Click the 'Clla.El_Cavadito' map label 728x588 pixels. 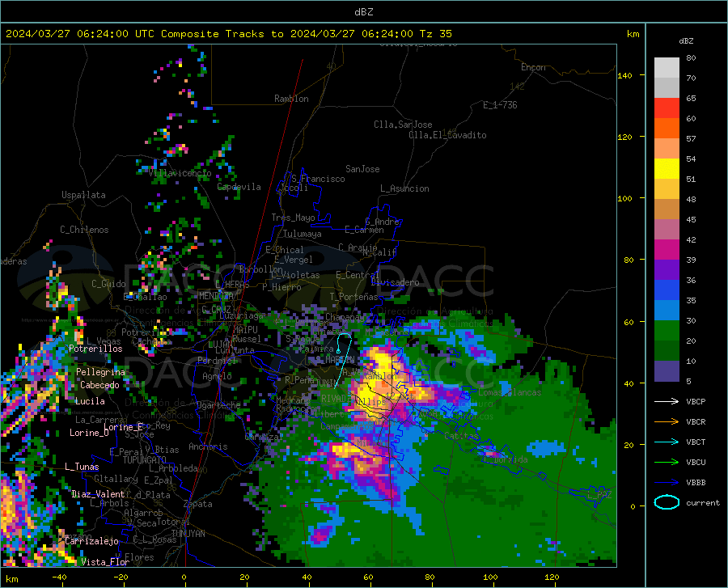click(x=447, y=135)
